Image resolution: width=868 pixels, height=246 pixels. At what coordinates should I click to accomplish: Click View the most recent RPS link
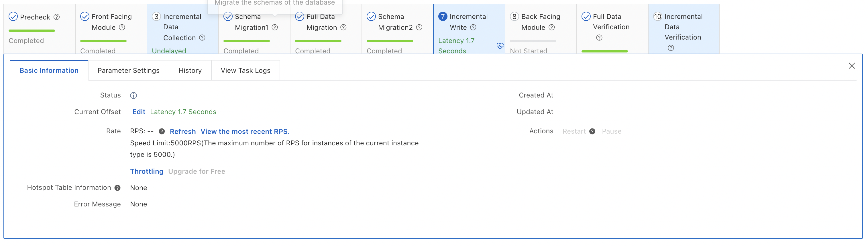tap(245, 132)
